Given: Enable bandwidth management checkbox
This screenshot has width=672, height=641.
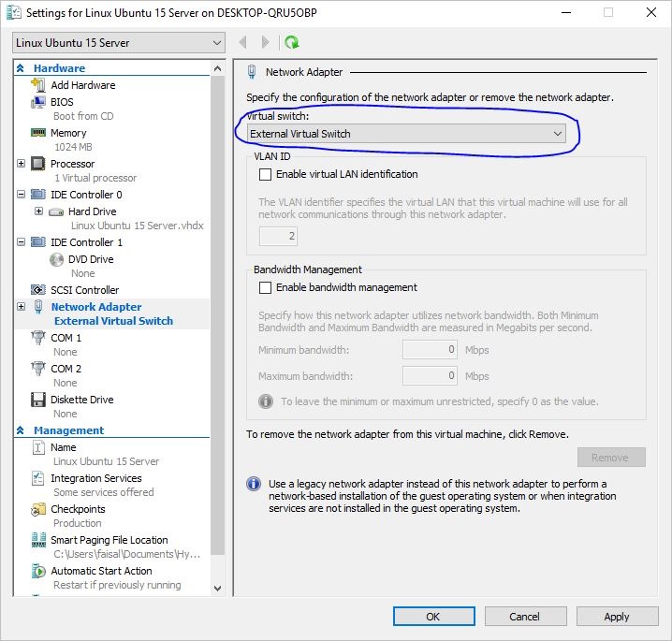Looking at the screenshot, I should point(265,287).
